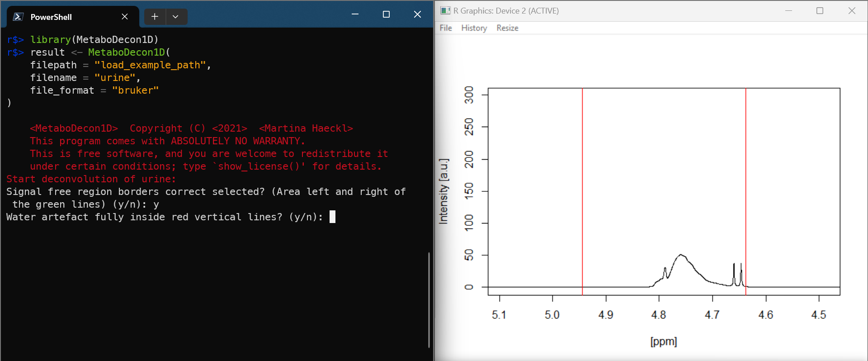868x361 pixels.
Task: Click the 150 intensity axis label
Action: pos(469,191)
